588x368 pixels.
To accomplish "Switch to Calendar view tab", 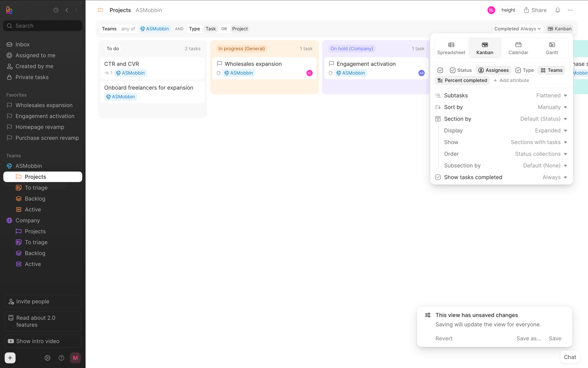I will coord(518,48).
